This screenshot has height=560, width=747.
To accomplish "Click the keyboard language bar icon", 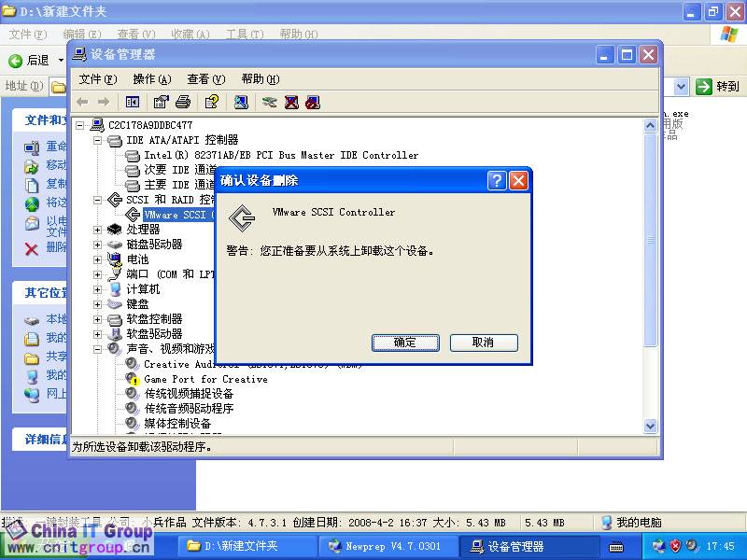I will 616,547.
